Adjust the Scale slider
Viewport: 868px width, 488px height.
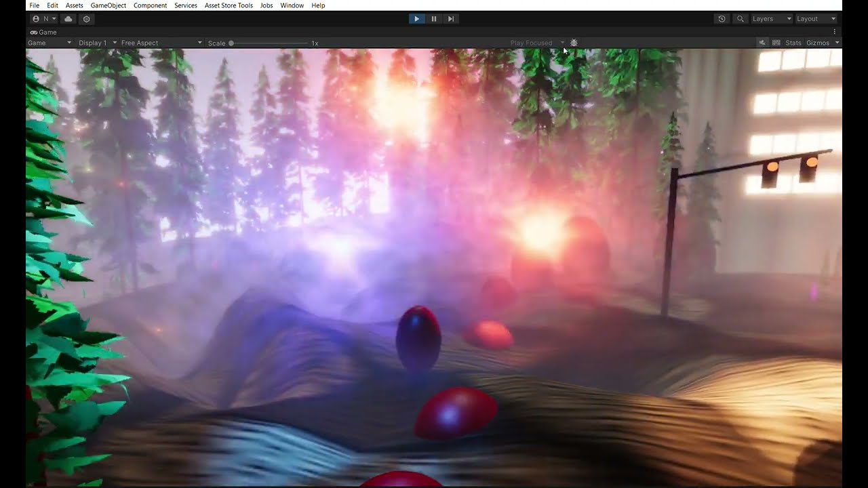click(x=269, y=43)
